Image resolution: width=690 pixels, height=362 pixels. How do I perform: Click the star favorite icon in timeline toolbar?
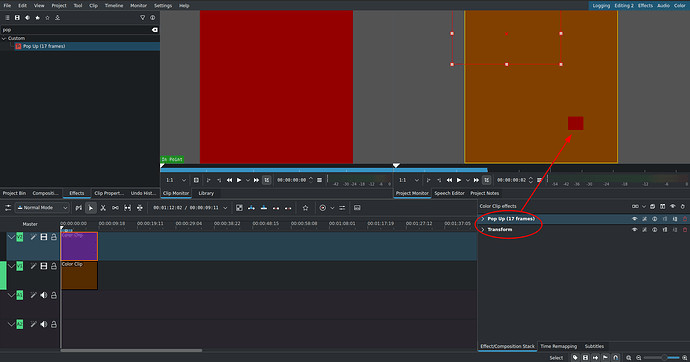point(305,208)
